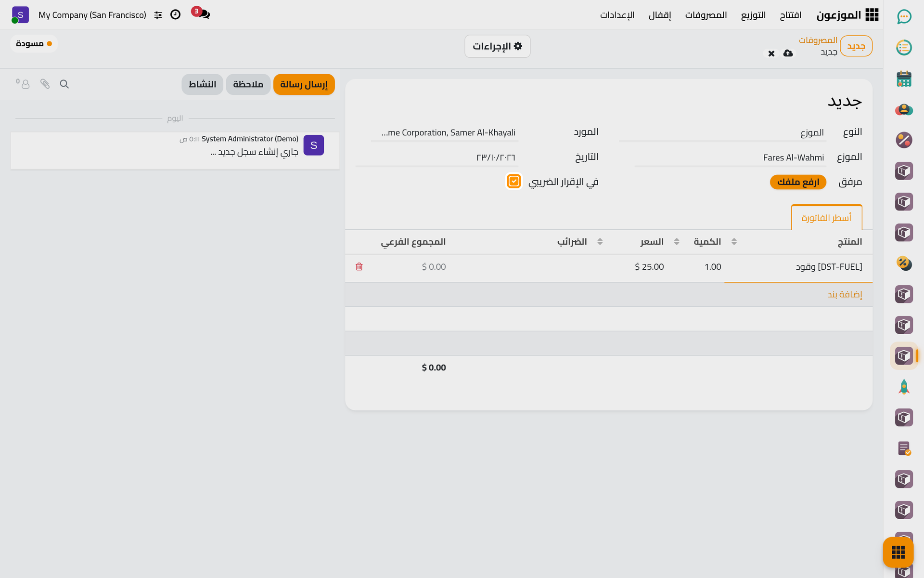Open the activities clock icon
Image resolution: width=924 pixels, height=578 pixels.
pos(176,14)
